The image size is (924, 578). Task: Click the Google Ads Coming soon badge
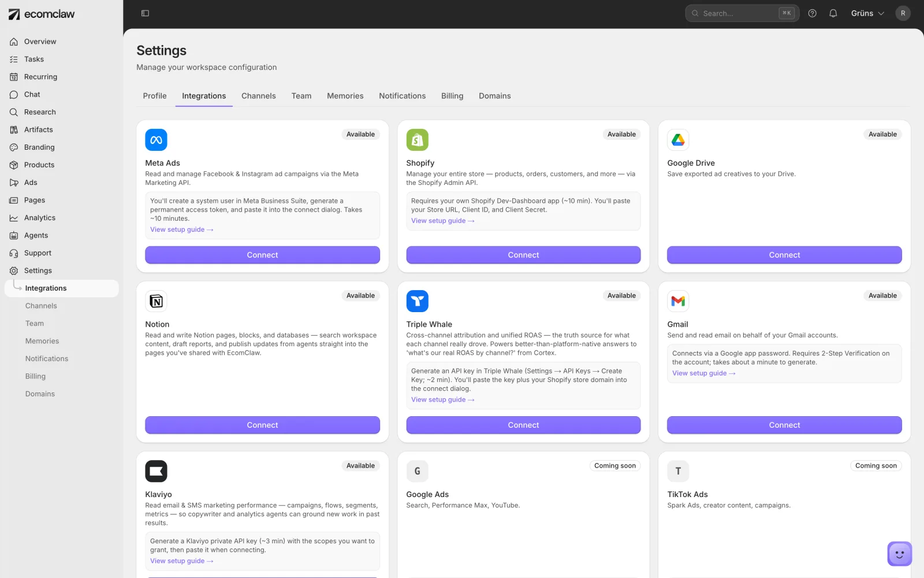click(615, 466)
